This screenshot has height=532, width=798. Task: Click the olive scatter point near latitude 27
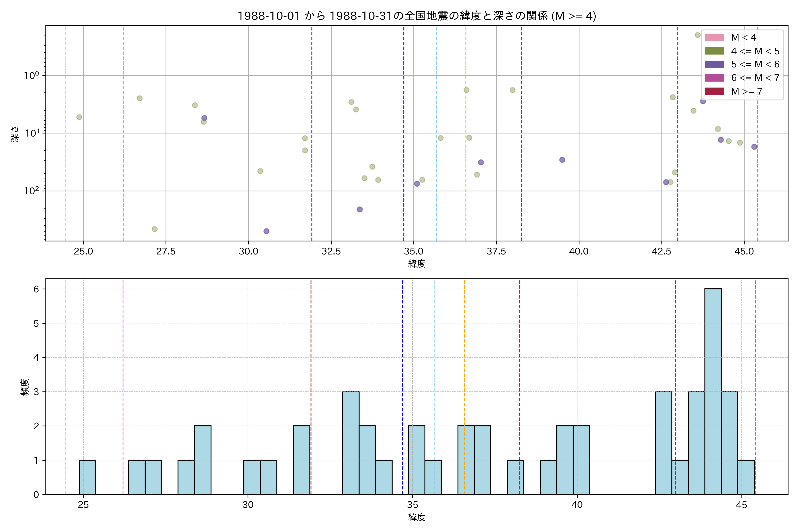(154, 229)
